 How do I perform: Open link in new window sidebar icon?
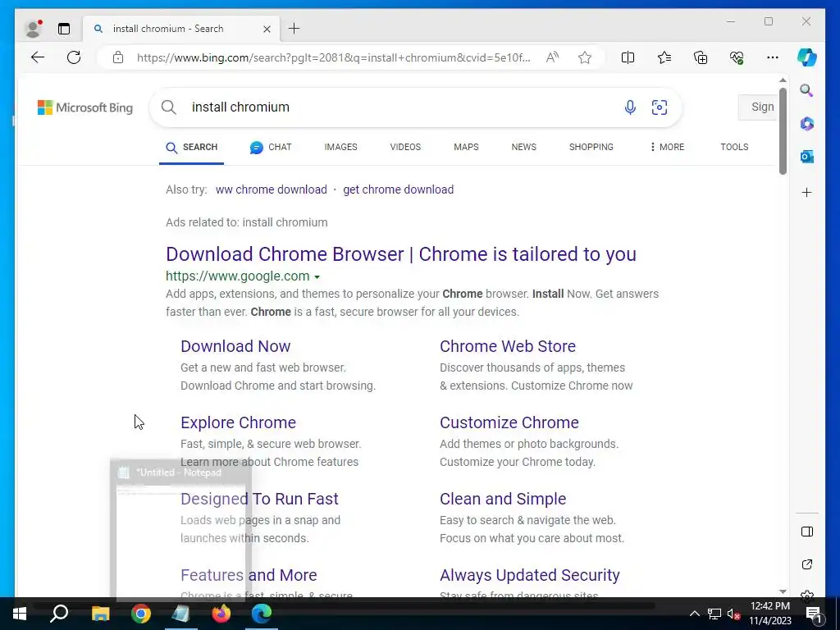click(807, 564)
